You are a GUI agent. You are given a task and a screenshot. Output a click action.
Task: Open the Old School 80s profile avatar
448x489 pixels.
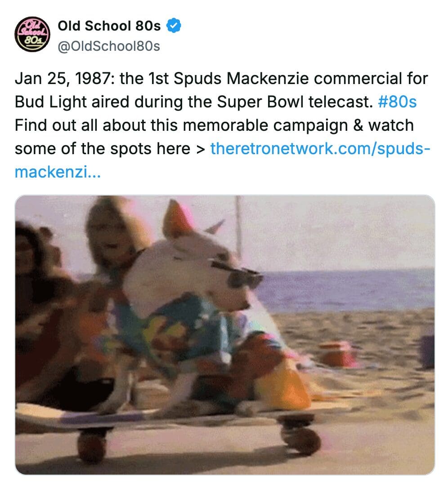tap(32, 34)
